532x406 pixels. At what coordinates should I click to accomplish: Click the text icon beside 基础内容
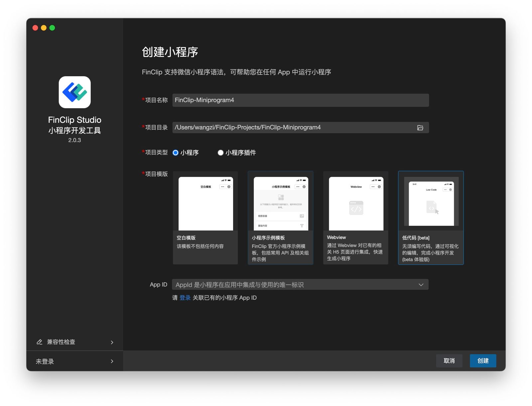pos(302,226)
